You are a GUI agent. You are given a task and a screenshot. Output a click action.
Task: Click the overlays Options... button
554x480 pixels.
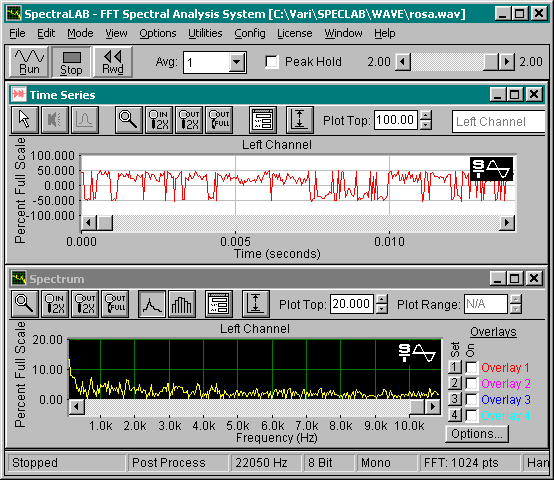tap(477, 434)
